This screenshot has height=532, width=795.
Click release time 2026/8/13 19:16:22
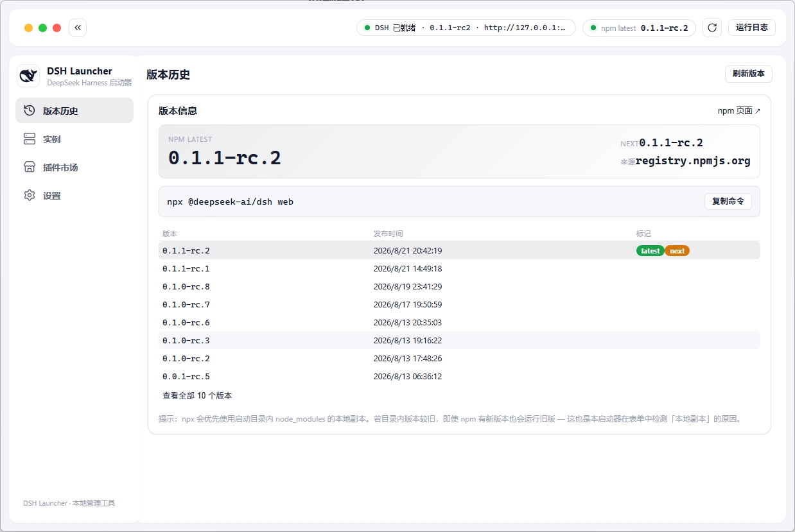click(x=408, y=341)
